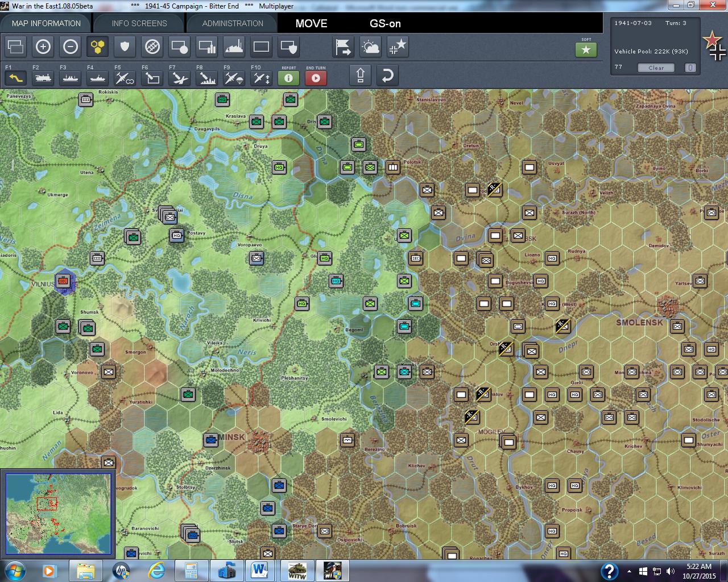Select the counter beside Polotsk
This screenshot has height=582, width=728.
393,167
